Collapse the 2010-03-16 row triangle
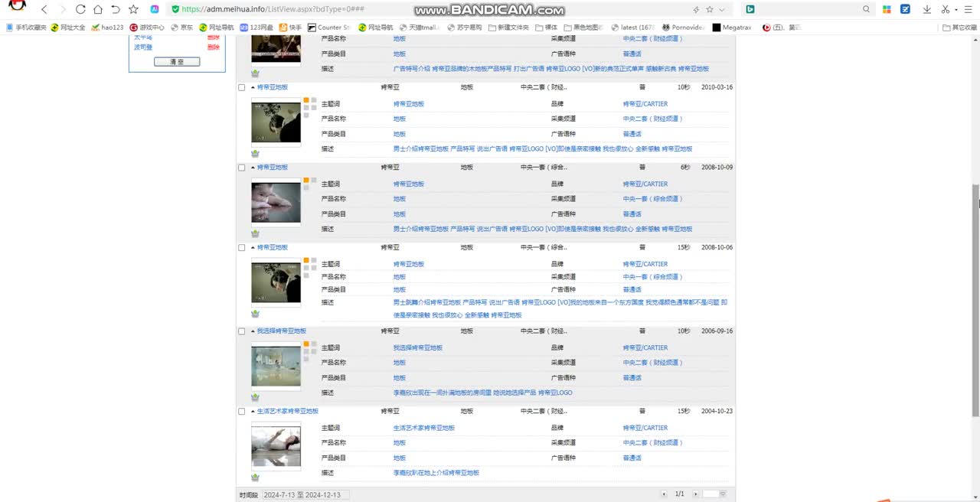The image size is (980, 502). tap(253, 87)
